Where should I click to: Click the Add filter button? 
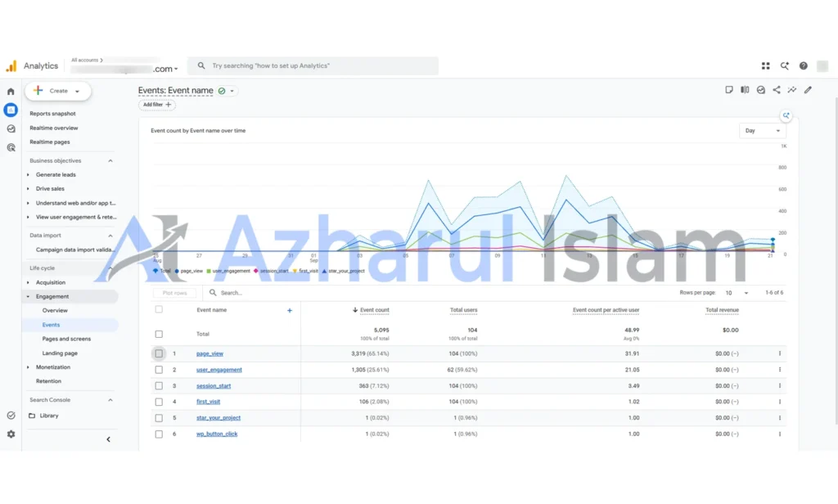[x=156, y=105]
